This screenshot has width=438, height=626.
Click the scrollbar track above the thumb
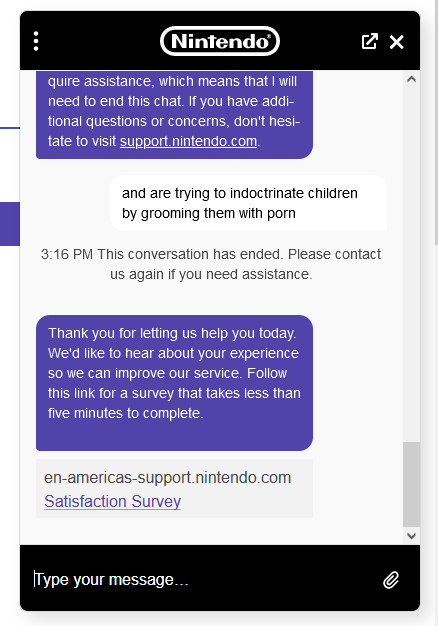tap(411, 263)
